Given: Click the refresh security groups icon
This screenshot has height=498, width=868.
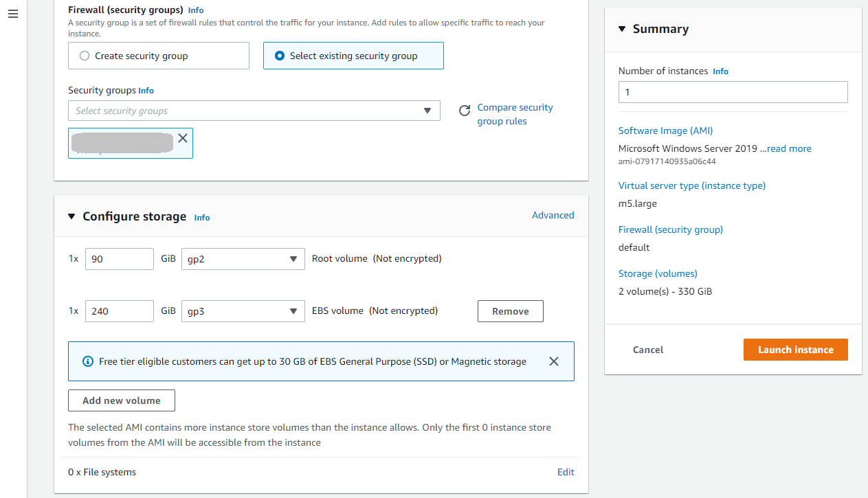Looking at the screenshot, I should point(465,111).
